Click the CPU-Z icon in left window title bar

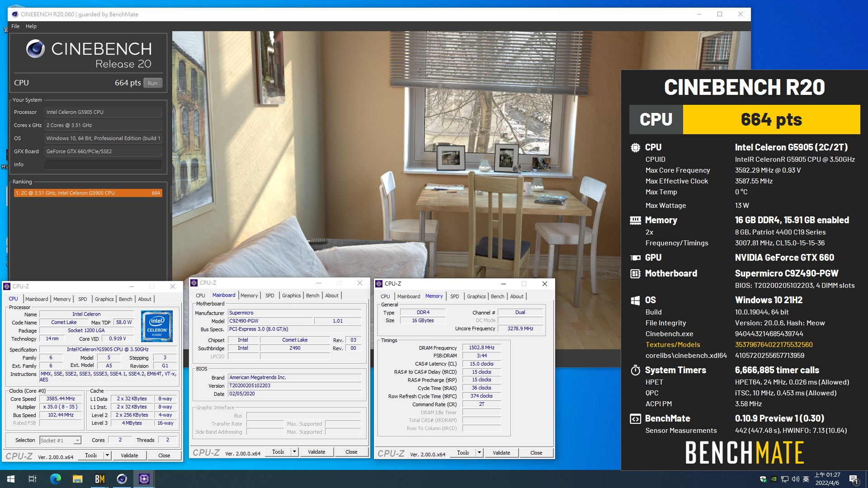coord(7,286)
